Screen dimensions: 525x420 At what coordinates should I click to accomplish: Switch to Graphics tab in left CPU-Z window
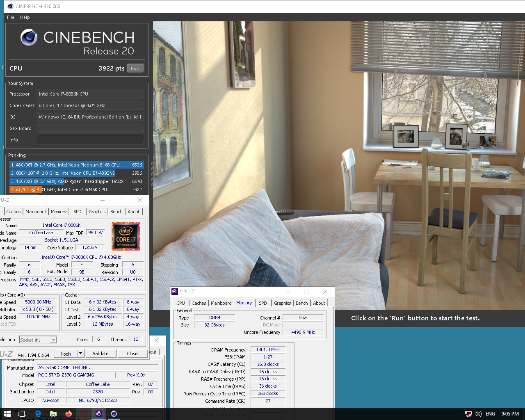(x=97, y=212)
